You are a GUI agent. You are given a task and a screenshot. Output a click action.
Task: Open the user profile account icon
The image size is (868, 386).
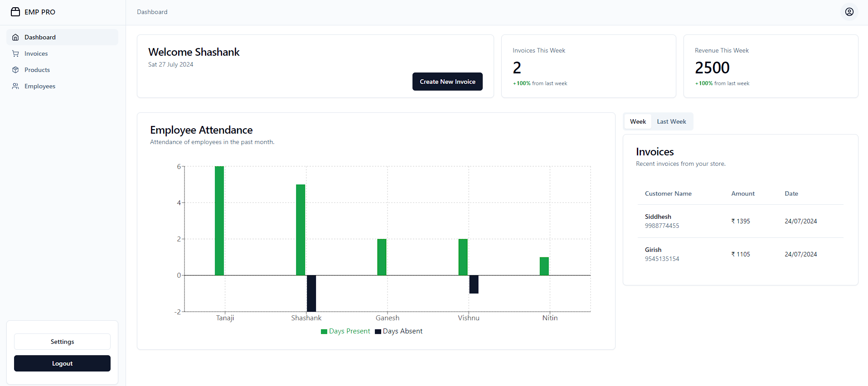(x=849, y=12)
